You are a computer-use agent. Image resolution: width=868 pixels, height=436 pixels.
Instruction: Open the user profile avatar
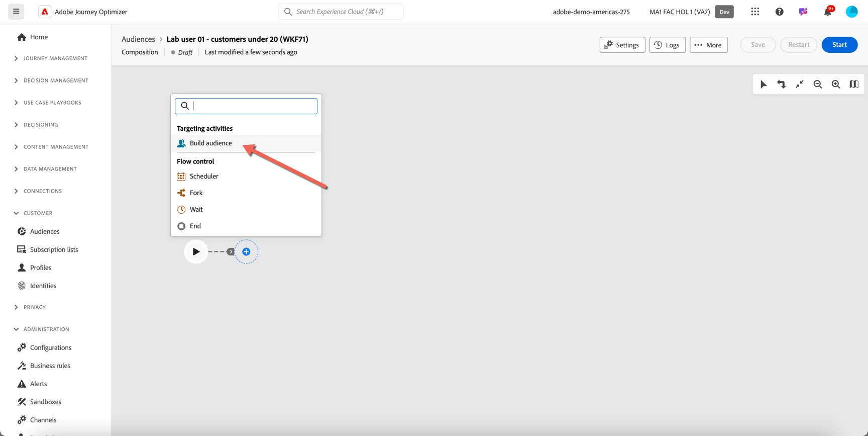(852, 12)
